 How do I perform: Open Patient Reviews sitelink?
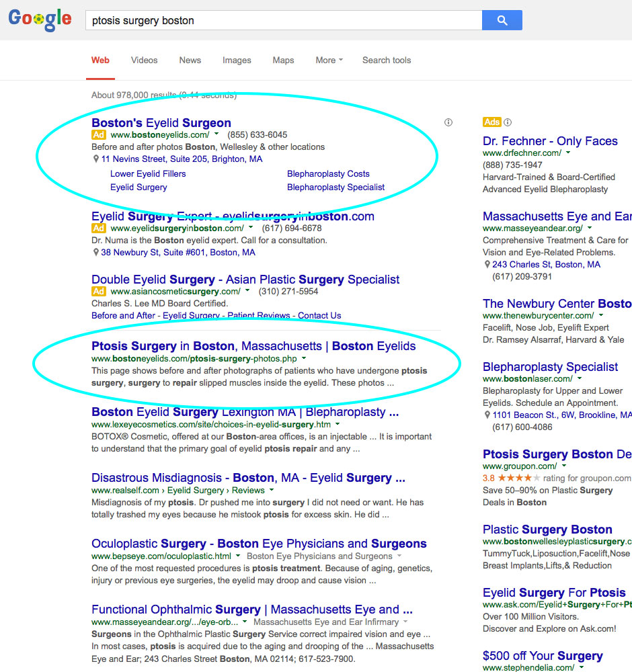click(x=259, y=315)
